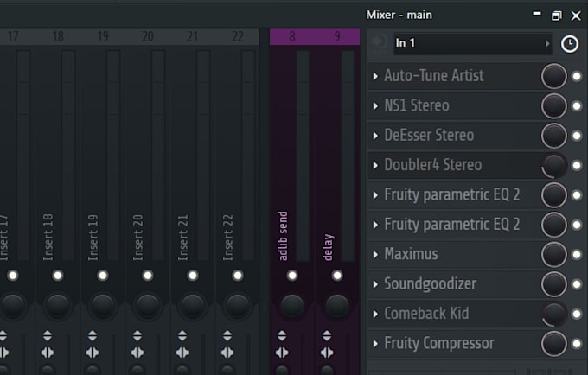588x375 pixels.
Task: Click stereo separation icon on Insert 19
Action: pos(93,353)
